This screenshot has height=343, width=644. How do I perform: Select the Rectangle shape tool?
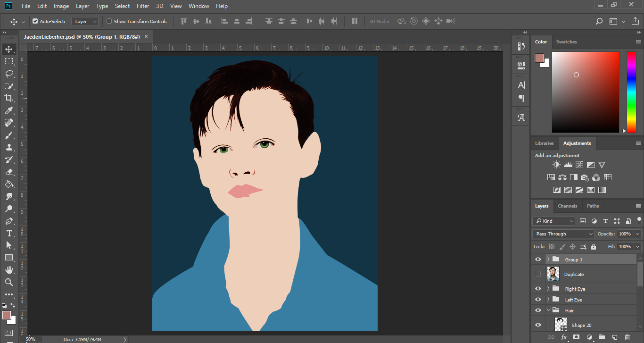point(8,258)
